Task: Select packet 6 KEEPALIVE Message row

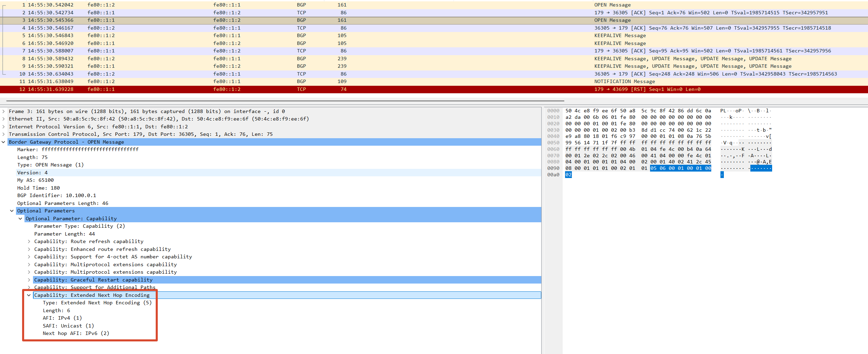Action: tap(434, 43)
